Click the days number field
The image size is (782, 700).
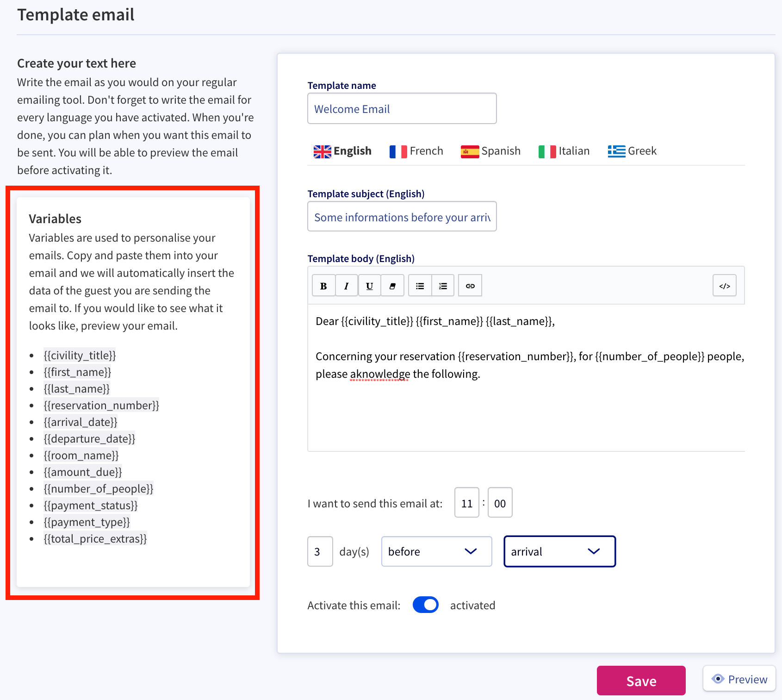point(320,551)
